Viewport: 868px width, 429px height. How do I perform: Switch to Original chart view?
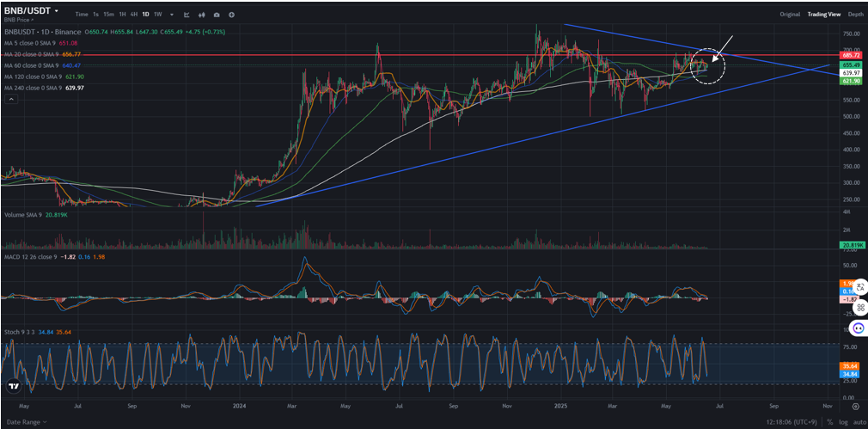[x=790, y=15]
